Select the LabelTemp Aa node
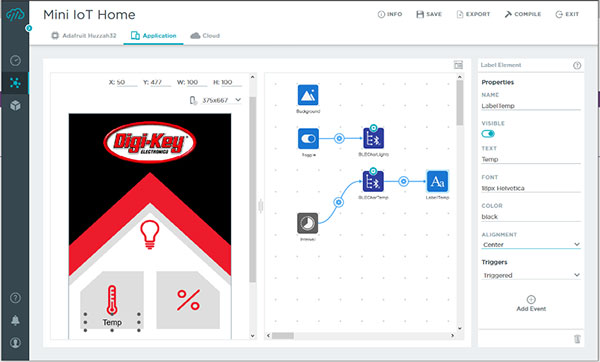This screenshot has width=600, height=362. coord(437,181)
